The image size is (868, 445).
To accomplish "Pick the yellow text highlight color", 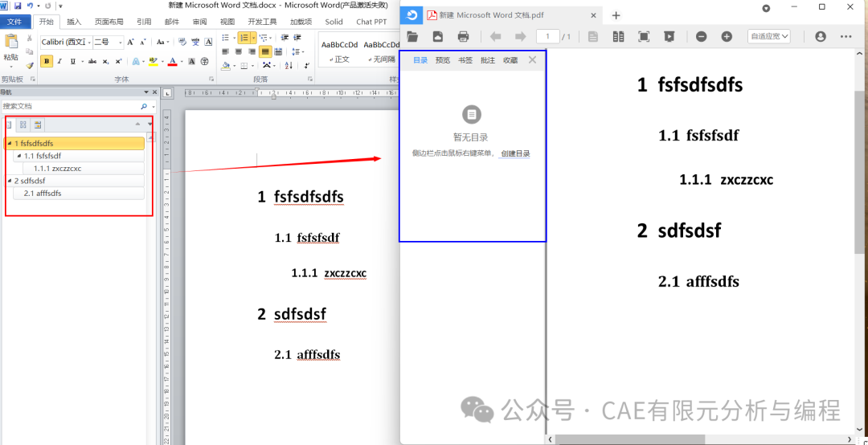I will click(154, 61).
